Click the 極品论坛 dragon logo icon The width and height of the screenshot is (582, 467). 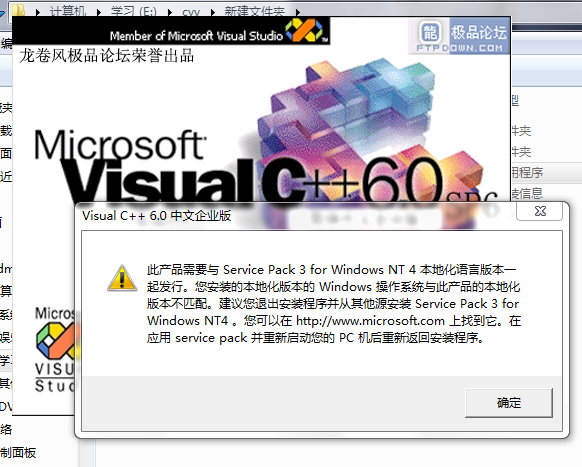tap(430, 32)
